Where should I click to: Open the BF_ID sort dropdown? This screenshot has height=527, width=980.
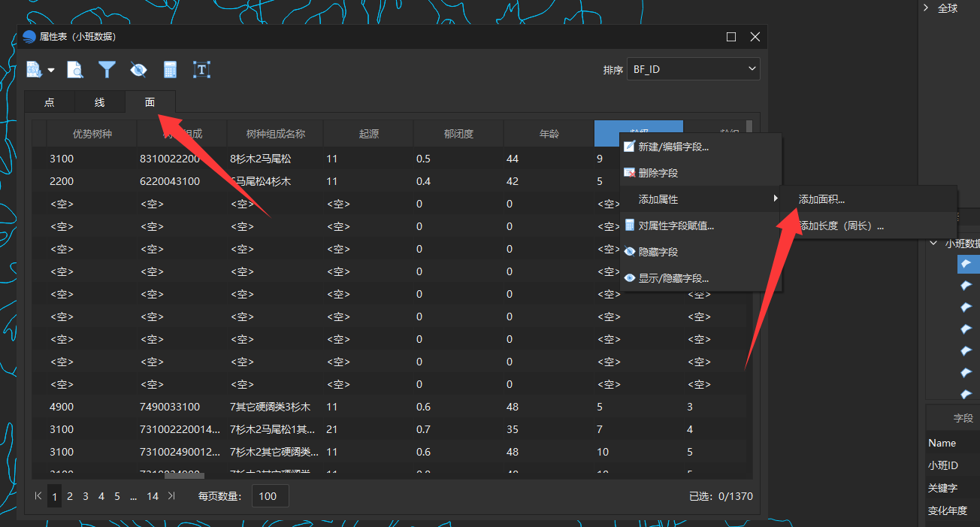point(694,69)
